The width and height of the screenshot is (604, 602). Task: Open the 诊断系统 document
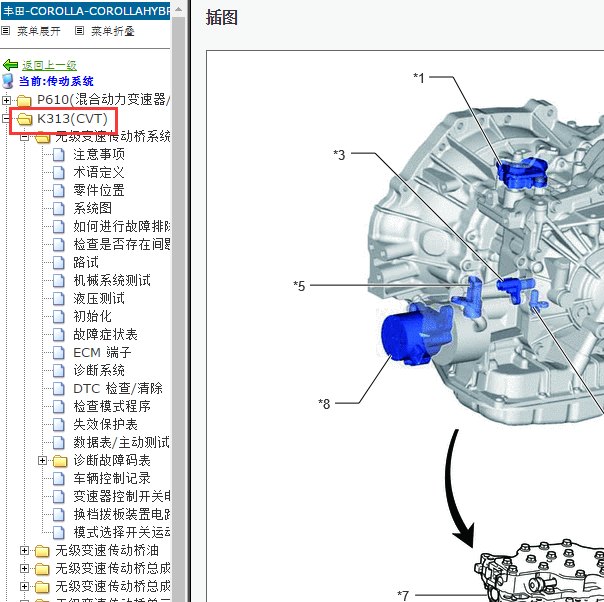(99, 371)
